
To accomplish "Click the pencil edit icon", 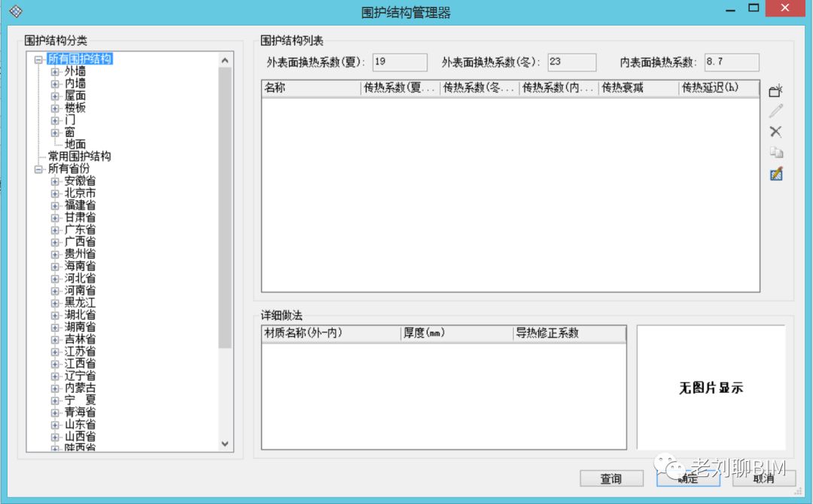I will click(x=775, y=111).
